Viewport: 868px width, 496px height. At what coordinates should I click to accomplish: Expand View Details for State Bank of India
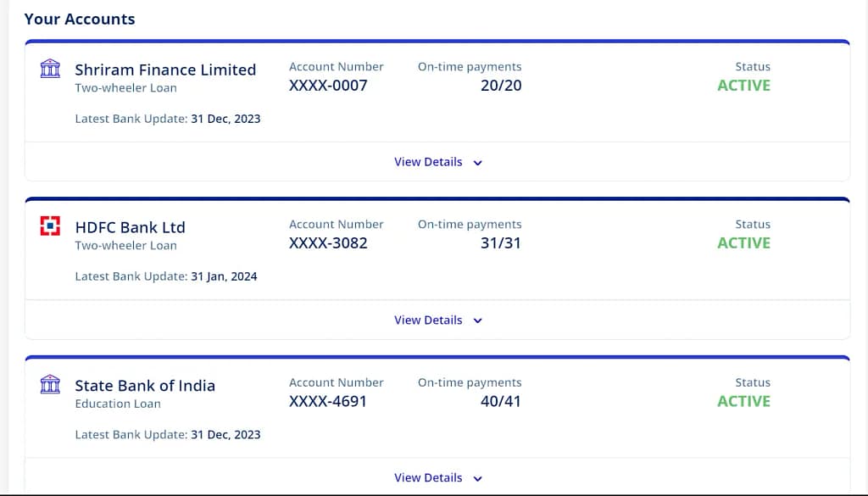pos(428,478)
